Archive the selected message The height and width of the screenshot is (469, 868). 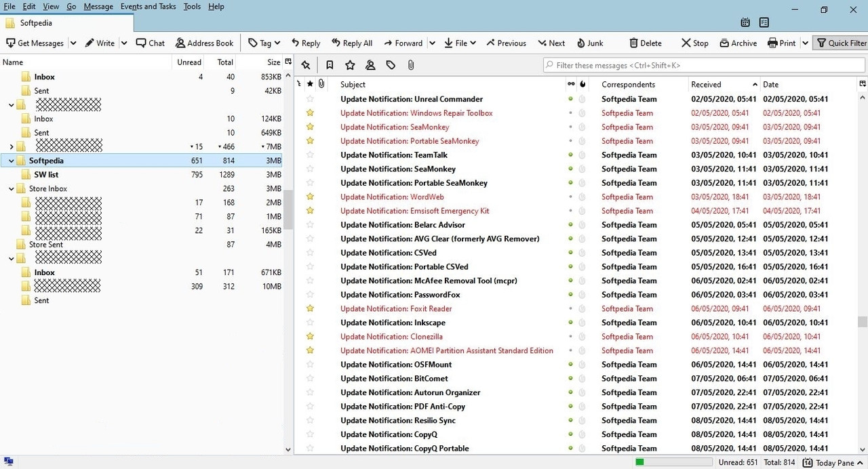[738, 43]
